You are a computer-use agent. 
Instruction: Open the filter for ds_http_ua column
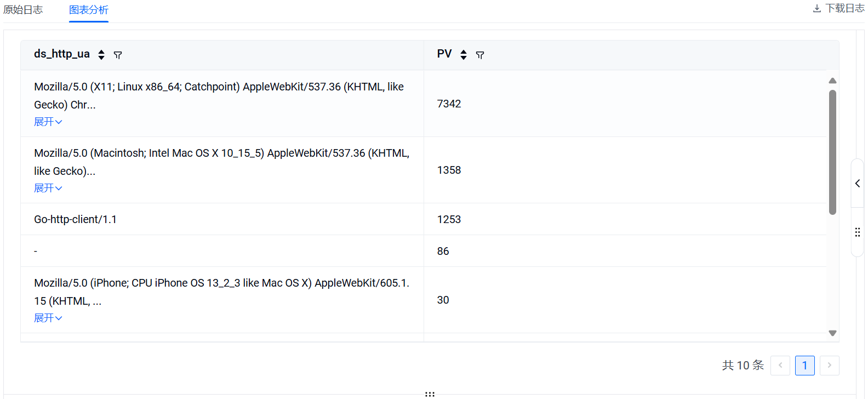[118, 55]
